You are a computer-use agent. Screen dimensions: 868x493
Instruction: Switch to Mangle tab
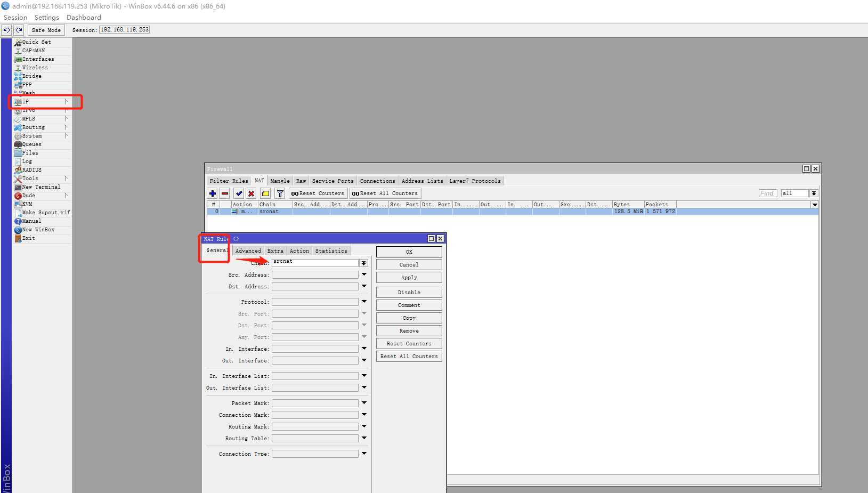pyautogui.click(x=280, y=181)
